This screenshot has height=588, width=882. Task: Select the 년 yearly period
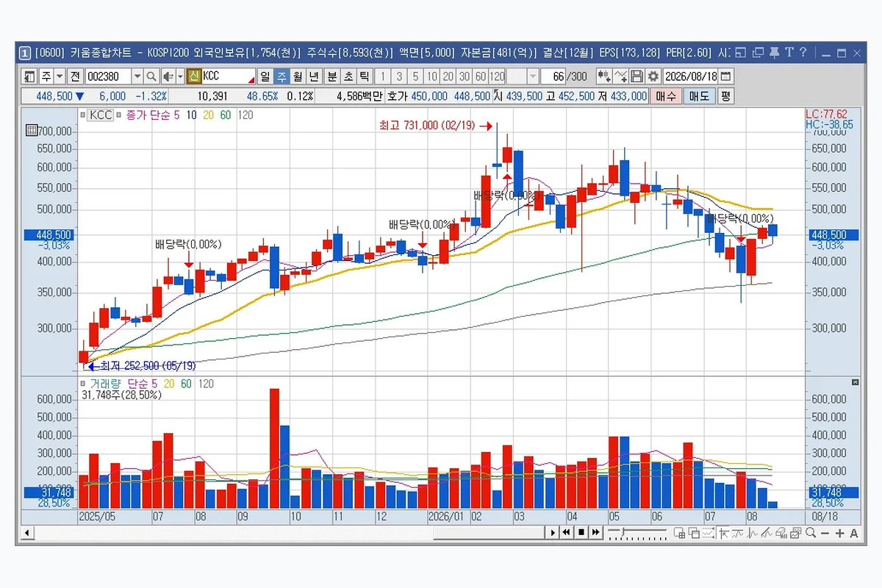(314, 76)
